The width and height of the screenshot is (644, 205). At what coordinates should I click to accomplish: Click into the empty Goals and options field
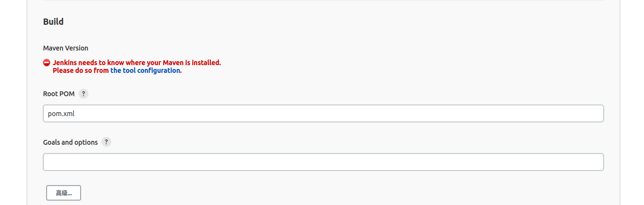(x=323, y=162)
